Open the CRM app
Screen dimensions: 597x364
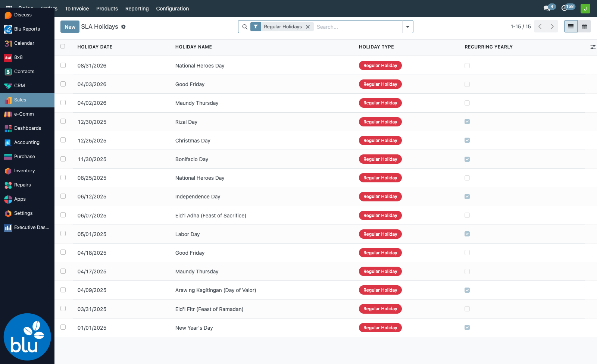(27, 86)
